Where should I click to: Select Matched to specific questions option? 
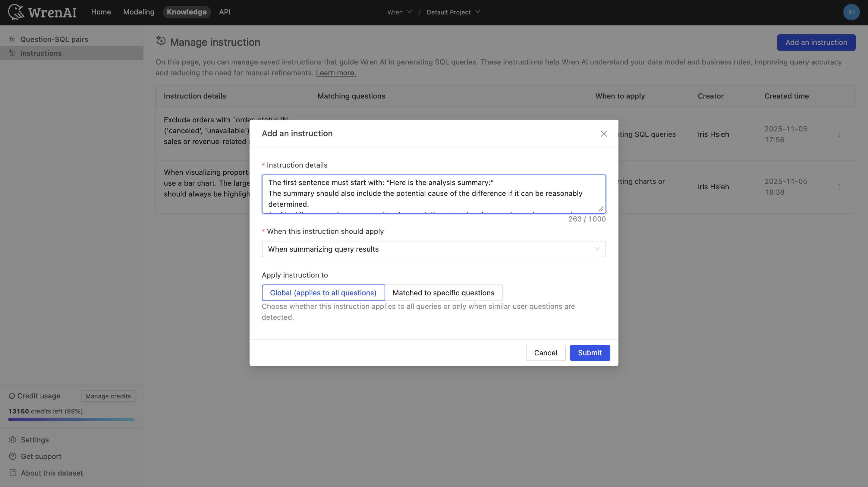click(443, 293)
